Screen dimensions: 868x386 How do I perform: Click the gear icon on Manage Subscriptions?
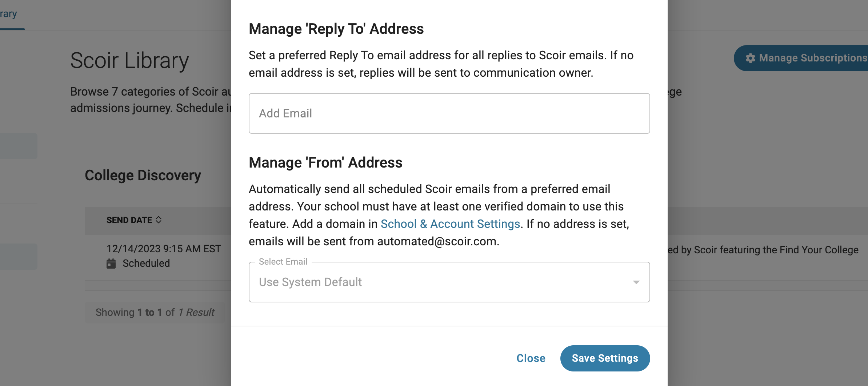click(x=750, y=58)
